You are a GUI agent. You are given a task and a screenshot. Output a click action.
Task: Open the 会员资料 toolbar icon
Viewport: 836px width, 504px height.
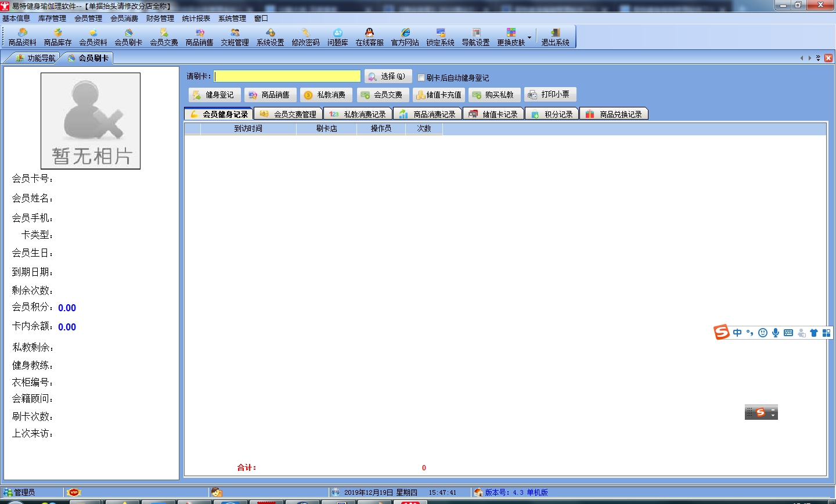pyautogui.click(x=93, y=37)
